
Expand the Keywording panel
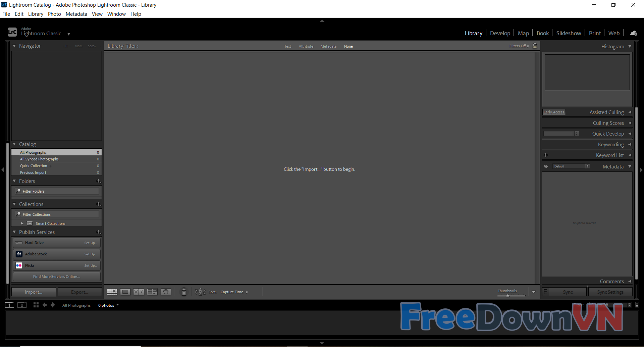[x=610, y=145]
